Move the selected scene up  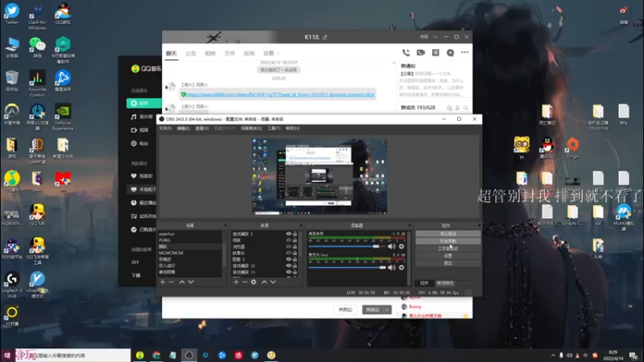coord(182,282)
